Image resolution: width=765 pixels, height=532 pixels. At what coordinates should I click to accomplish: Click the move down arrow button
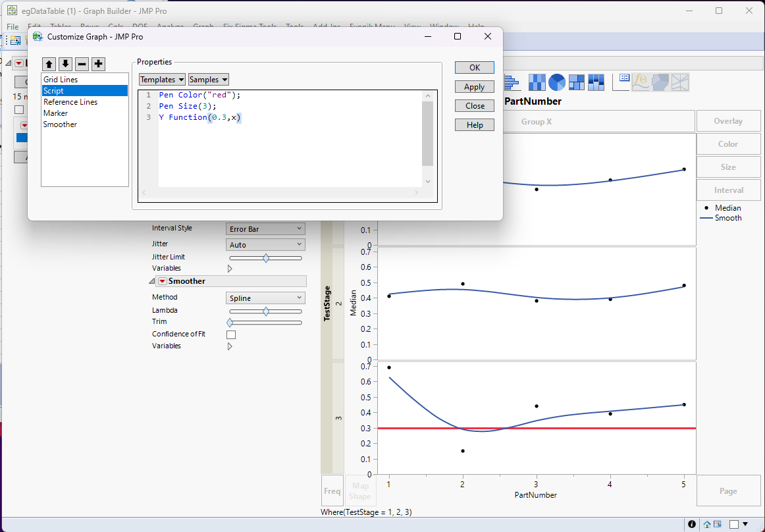click(x=65, y=64)
